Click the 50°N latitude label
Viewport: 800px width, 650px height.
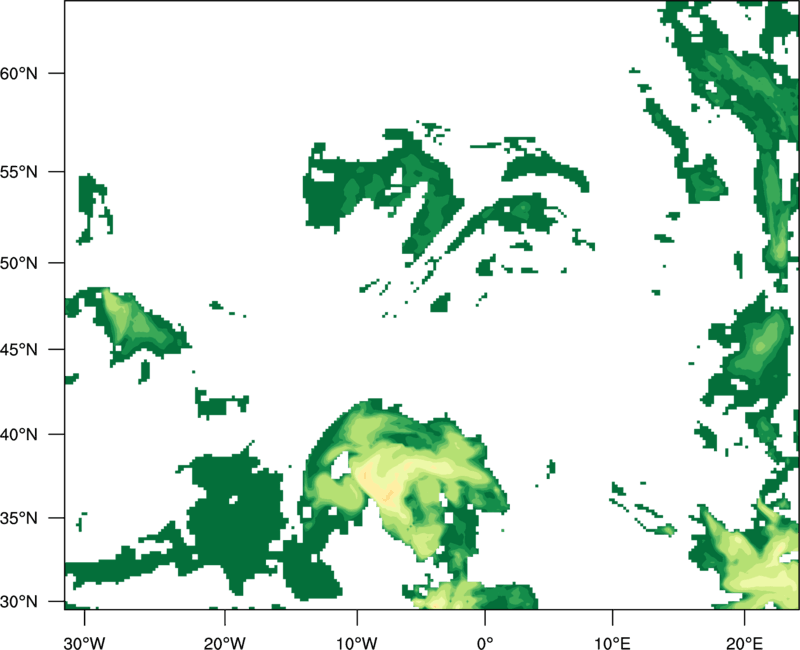click(19, 263)
